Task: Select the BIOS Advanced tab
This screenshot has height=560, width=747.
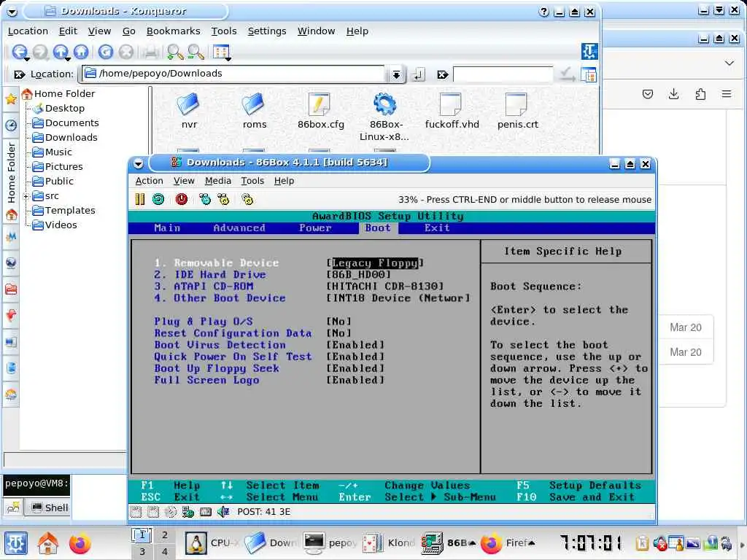Action: (x=239, y=228)
